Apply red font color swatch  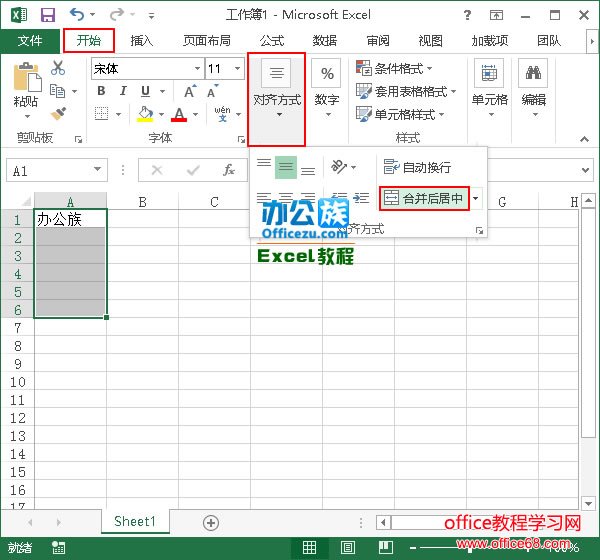tap(179, 120)
